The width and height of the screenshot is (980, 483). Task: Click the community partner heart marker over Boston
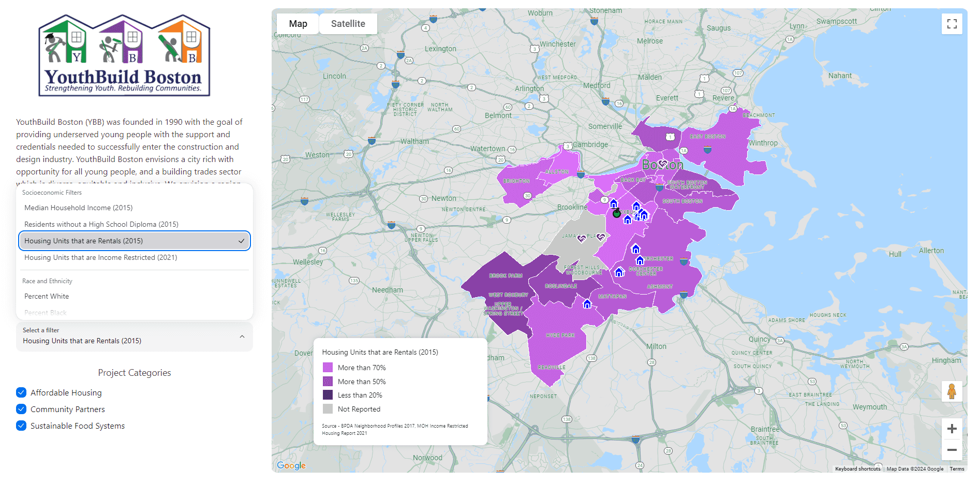[x=663, y=164]
